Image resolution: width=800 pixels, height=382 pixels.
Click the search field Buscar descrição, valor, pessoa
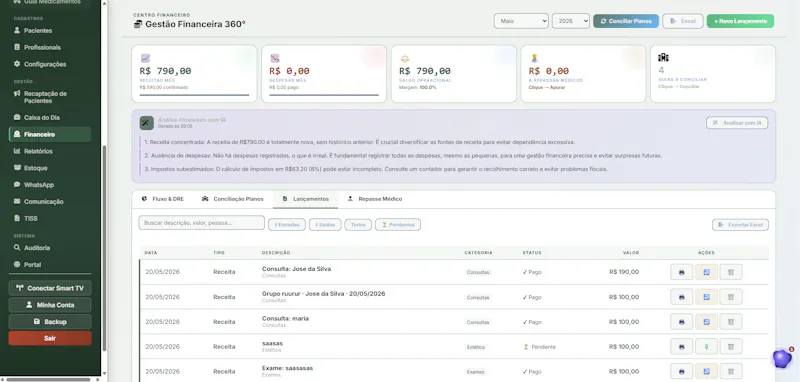click(x=202, y=223)
